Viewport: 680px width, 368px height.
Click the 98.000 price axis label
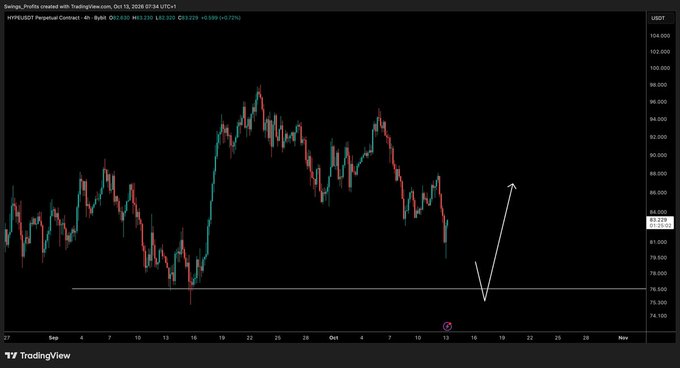coord(658,85)
